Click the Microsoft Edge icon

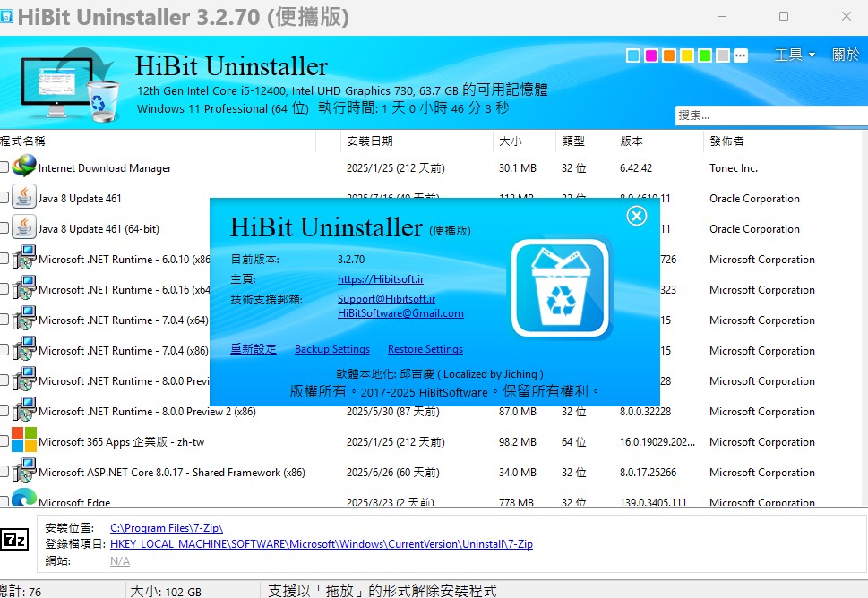tap(24, 498)
